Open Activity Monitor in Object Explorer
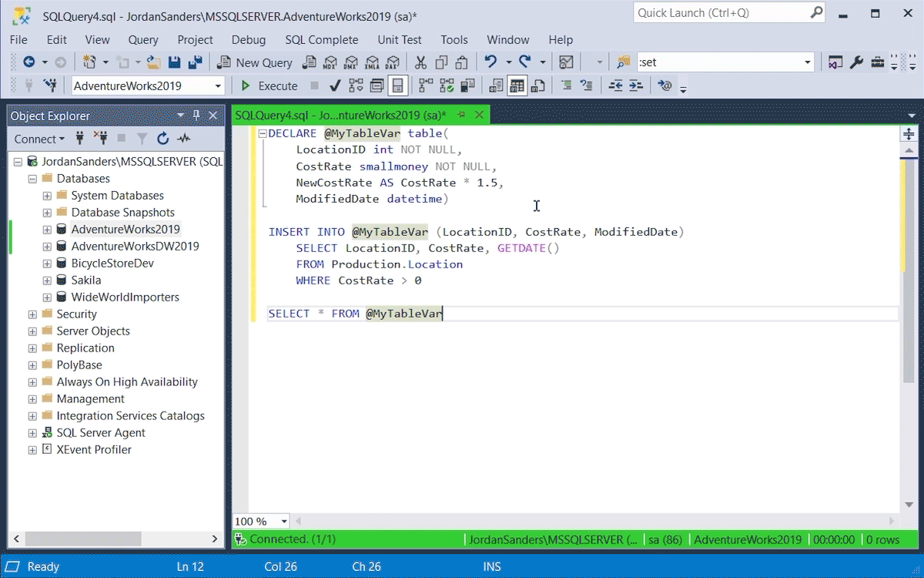This screenshot has height=578, width=924. coord(183,139)
